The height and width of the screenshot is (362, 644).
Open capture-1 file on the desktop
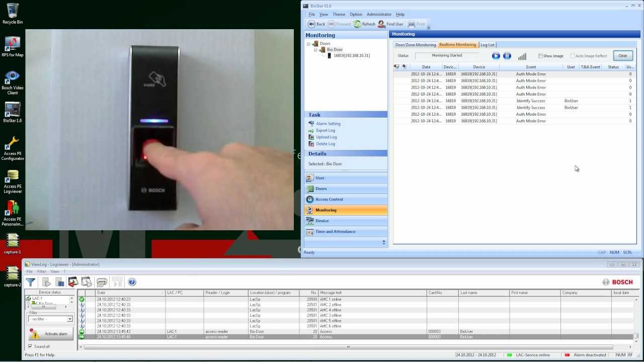[x=13, y=244]
